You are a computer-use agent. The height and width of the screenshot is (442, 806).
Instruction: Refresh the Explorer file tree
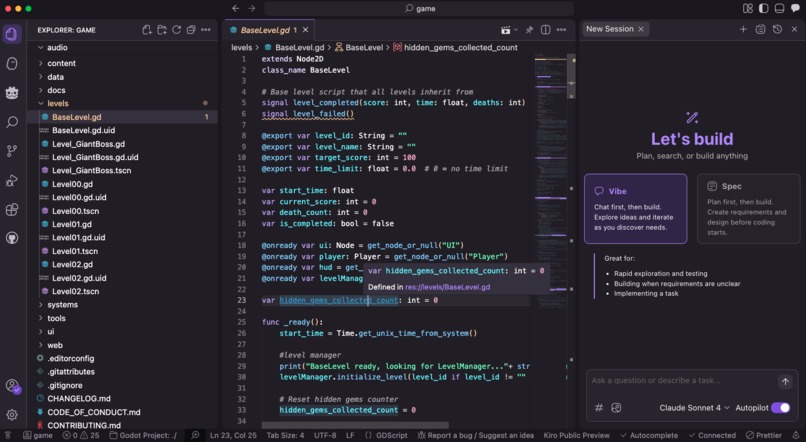point(176,30)
